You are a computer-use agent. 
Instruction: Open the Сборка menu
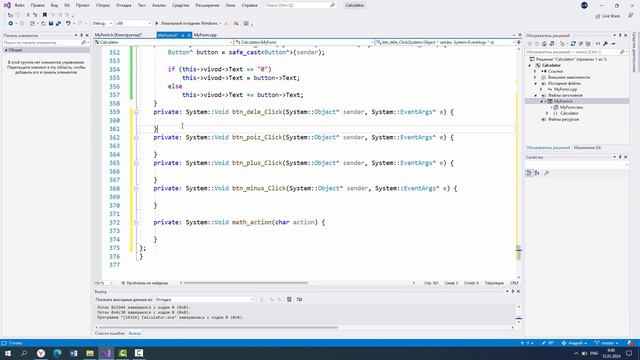pos(103,5)
